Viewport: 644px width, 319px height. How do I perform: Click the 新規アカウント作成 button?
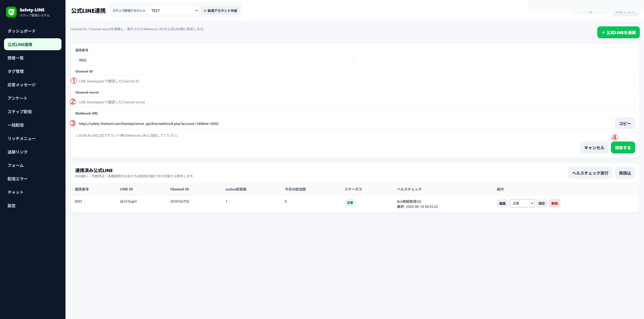click(220, 11)
